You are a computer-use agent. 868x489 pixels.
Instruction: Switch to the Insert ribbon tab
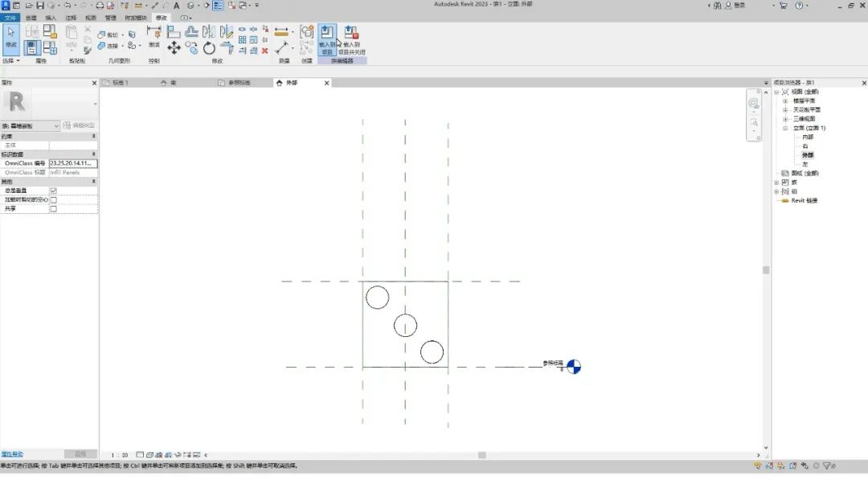[x=51, y=18]
